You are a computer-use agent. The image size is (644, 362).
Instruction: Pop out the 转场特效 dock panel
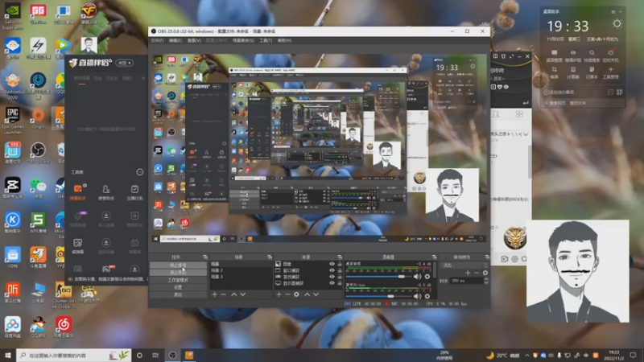pyautogui.click(x=487, y=257)
